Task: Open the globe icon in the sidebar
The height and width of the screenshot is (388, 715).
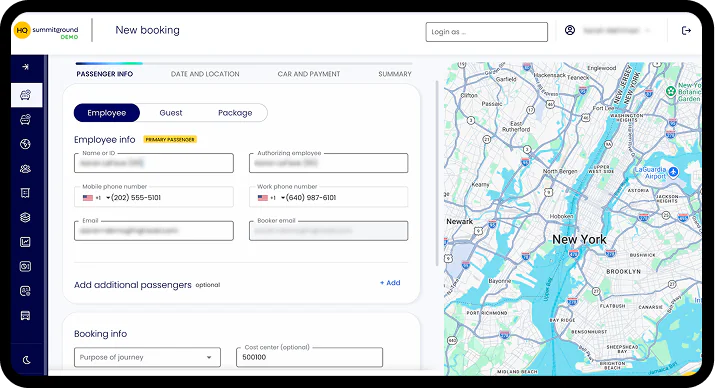Action: [x=26, y=144]
